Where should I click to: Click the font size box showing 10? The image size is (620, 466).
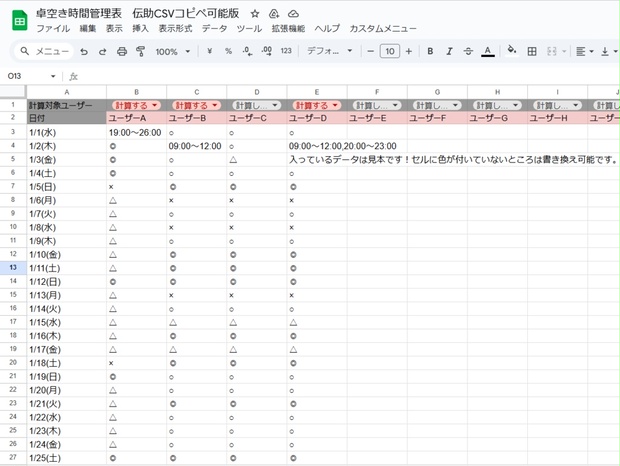pyautogui.click(x=389, y=51)
